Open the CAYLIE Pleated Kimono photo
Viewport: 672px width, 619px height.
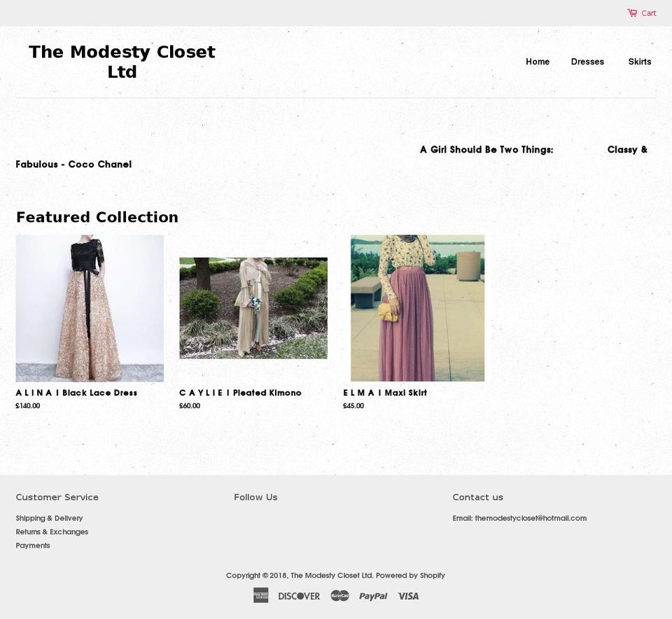point(253,308)
